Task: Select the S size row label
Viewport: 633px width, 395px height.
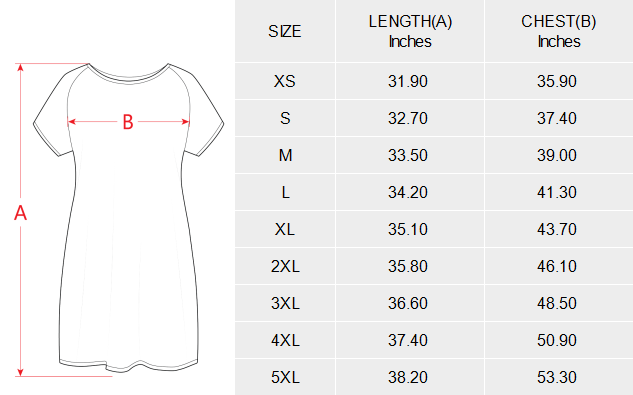Action: pyautogui.click(x=285, y=118)
